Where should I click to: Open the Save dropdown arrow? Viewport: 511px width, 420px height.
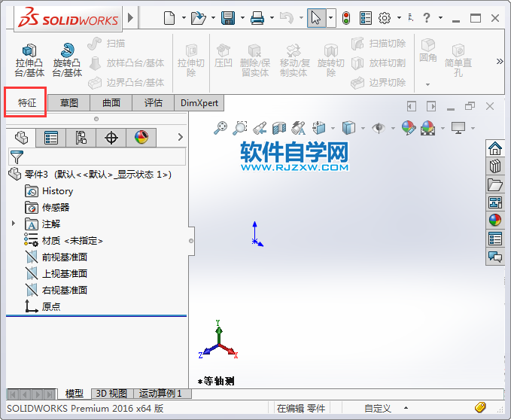(x=242, y=18)
